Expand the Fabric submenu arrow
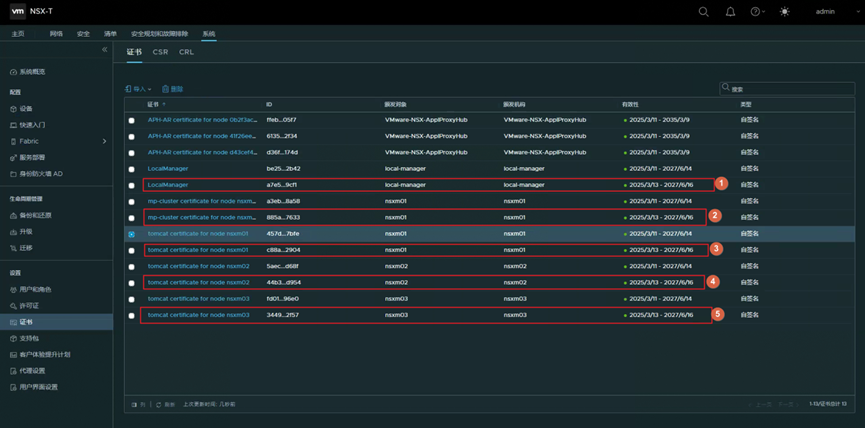Viewport: 865px width, 428px height. [x=104, y=141]
